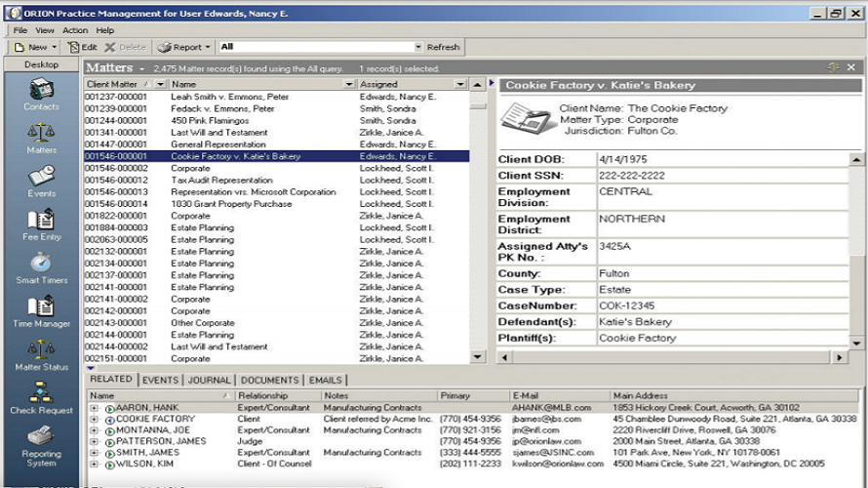
Task: Open the Assigned column filter dropdown
Action: (460, 84)
